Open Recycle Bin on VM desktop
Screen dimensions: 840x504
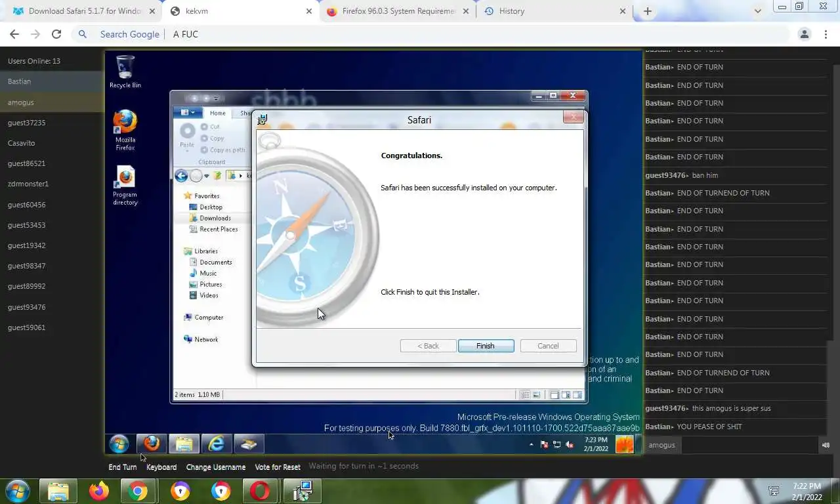pyautogui.click(x=125, y=72)
